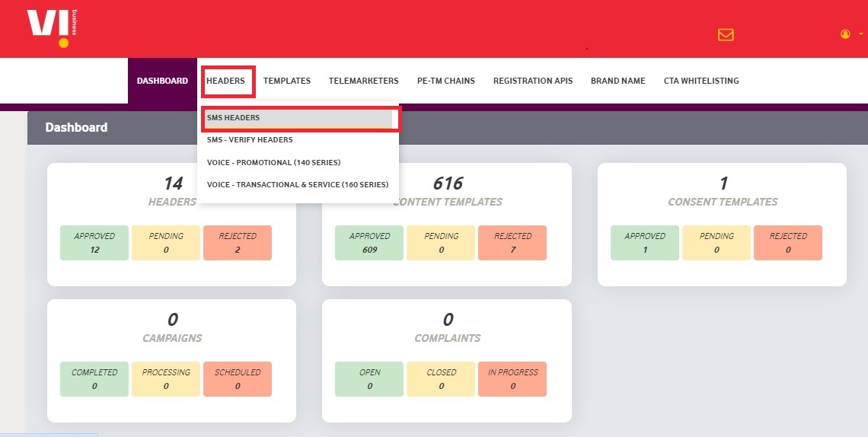Viewport: 868px width, 437px height.
Task: Click the 616 content templates count
Action: [x=448, y=183]
